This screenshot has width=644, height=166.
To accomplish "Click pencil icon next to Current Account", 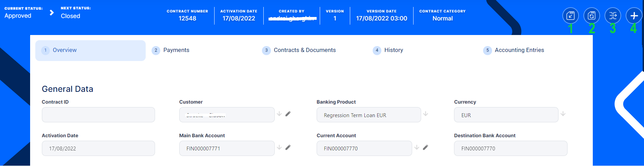I will tap(425, 147).
